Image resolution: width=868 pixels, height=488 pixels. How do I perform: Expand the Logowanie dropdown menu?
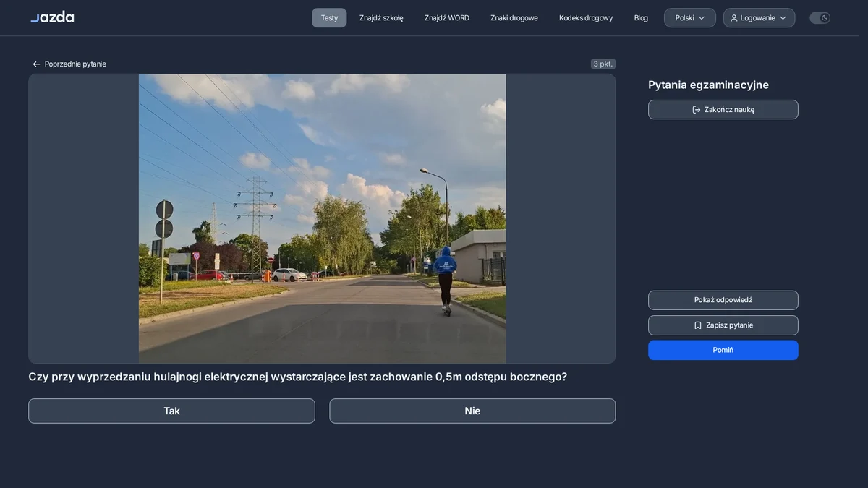point(759,18)
